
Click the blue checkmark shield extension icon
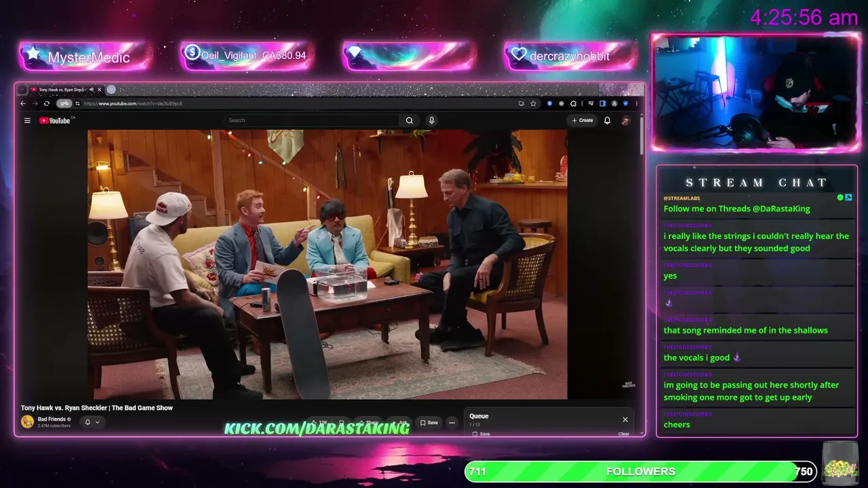point(625,104)
